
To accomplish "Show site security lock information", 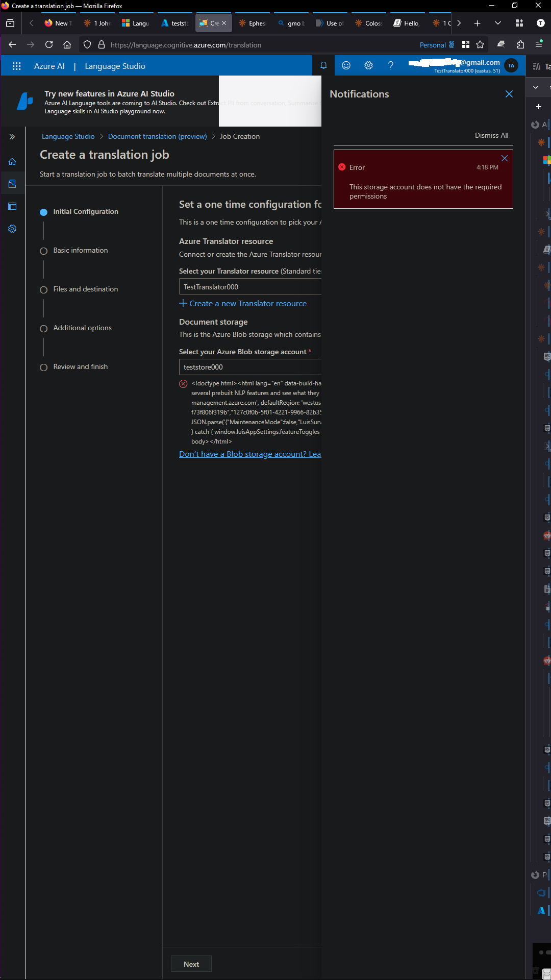I will (x=102, y=44).
